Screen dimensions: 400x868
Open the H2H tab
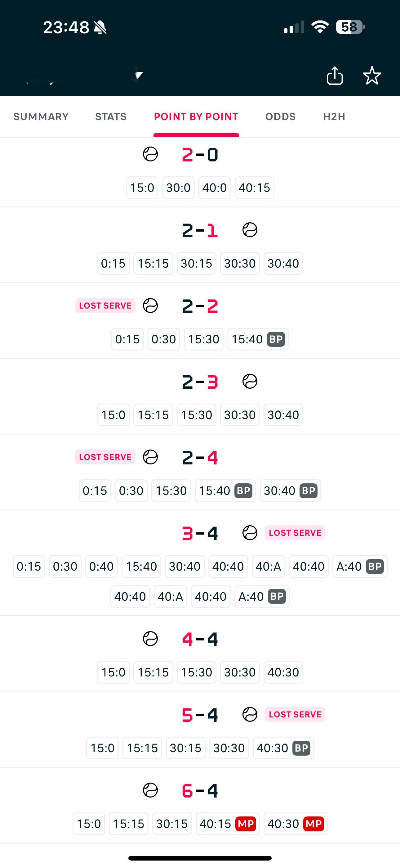(334, 117)
